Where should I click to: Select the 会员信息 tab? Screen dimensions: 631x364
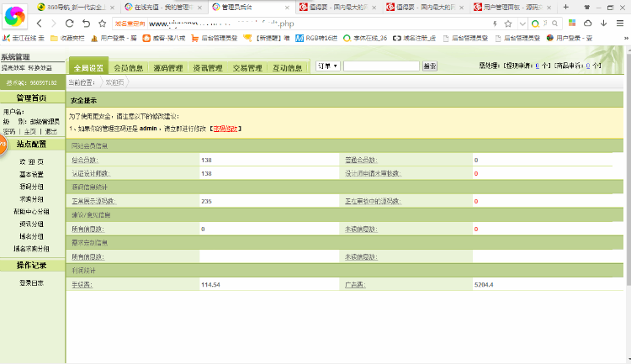tap(129, 68)
